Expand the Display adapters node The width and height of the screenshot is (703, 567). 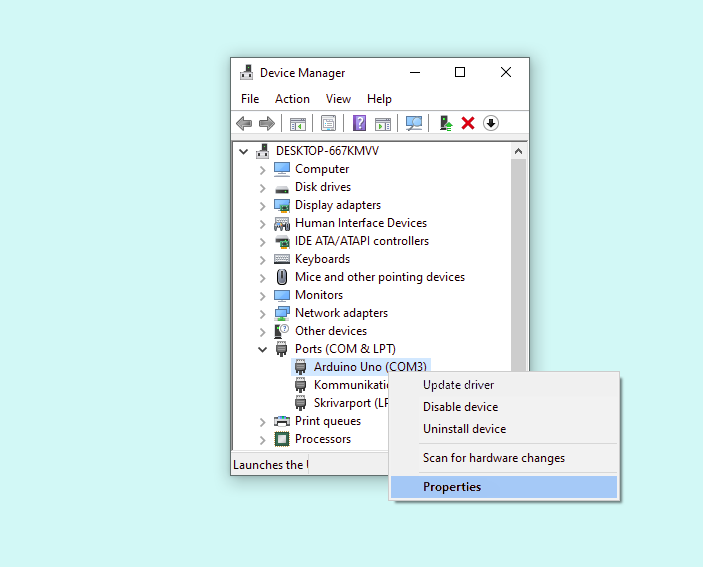click(x=263, y=205)
